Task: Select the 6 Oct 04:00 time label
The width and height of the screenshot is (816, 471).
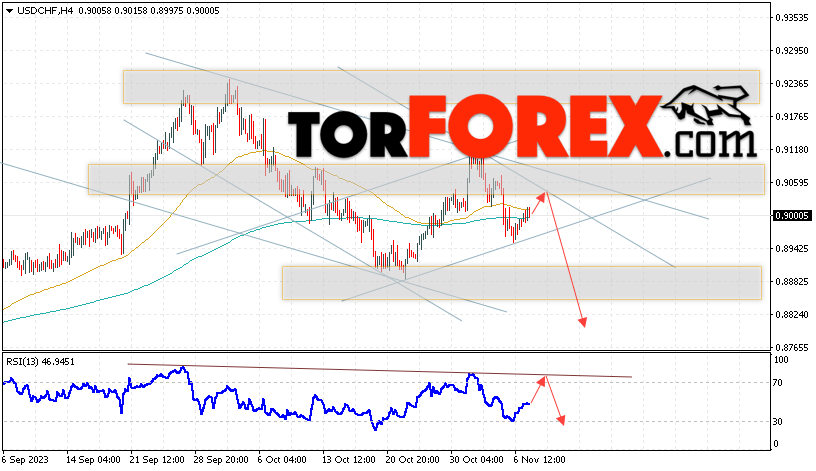Action: click(282, 460)
